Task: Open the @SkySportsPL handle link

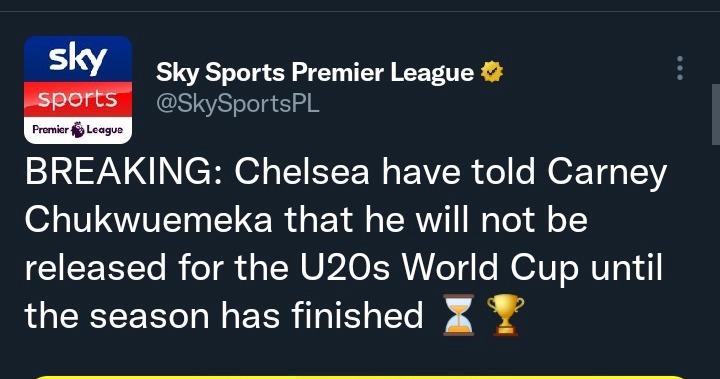Action: (x=237, y=104)
